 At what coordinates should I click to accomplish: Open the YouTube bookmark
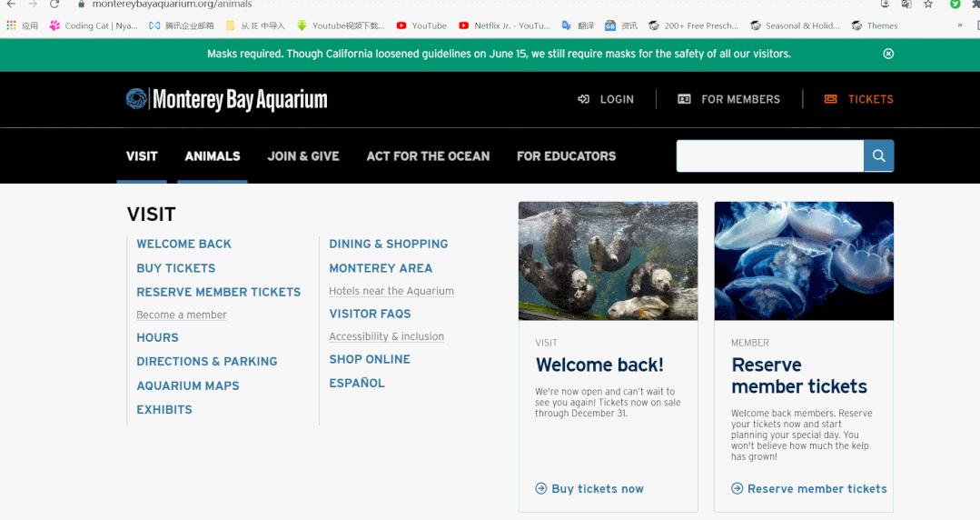coord(421,25)
